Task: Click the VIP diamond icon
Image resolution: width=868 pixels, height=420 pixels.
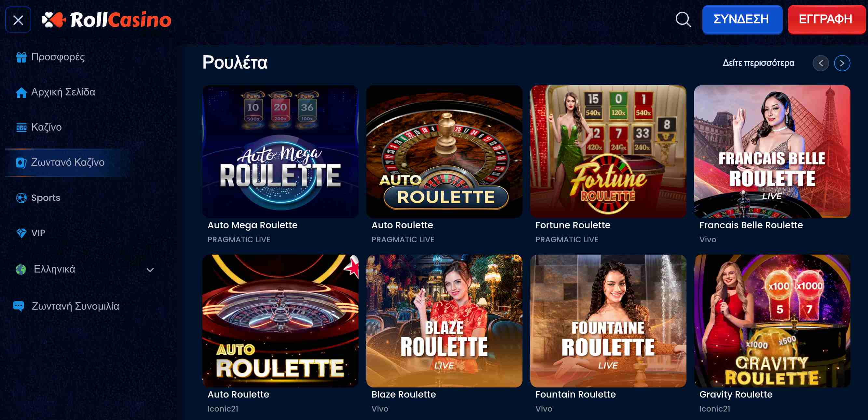Action: [x=21, y=233]
